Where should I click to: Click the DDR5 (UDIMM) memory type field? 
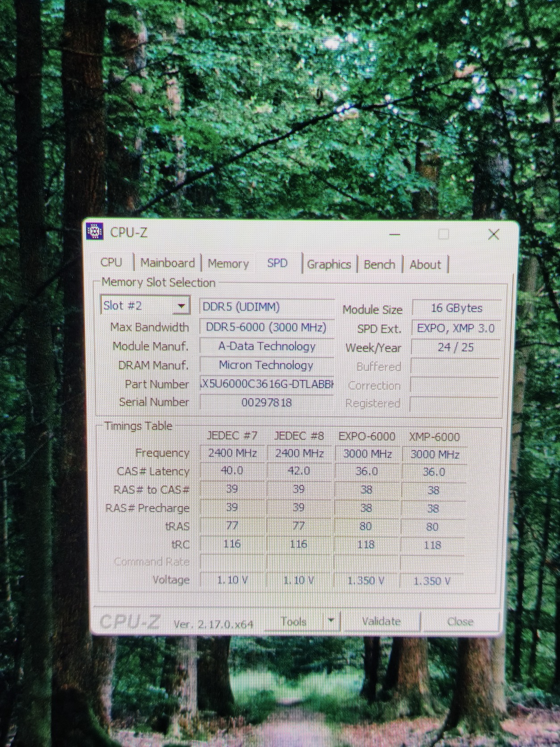pyautogui.click(x=267, y=307)
